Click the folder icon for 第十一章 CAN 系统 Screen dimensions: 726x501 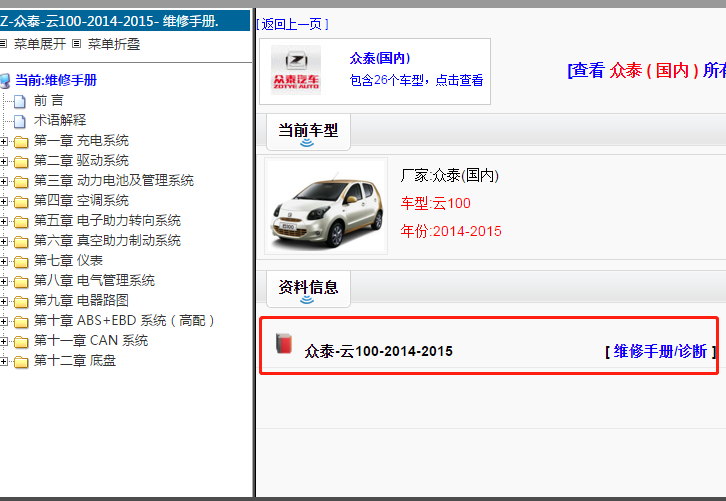tap(21, 341)
